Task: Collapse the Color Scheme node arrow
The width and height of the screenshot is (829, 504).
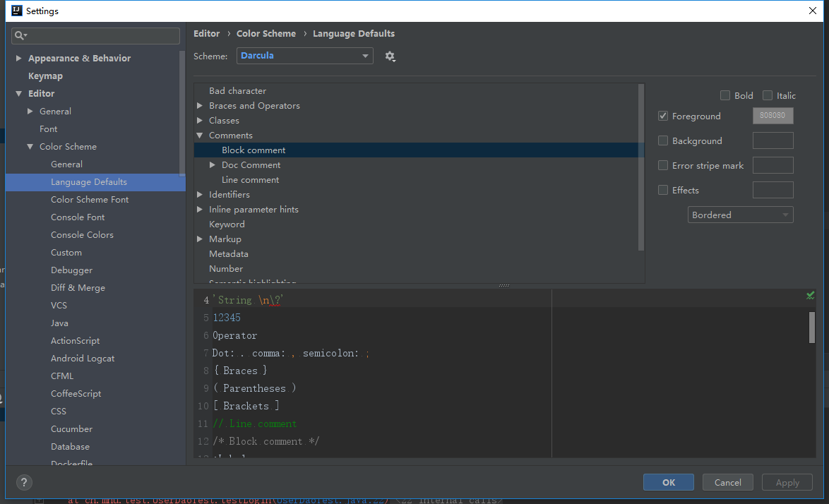Action: point(30,146)
